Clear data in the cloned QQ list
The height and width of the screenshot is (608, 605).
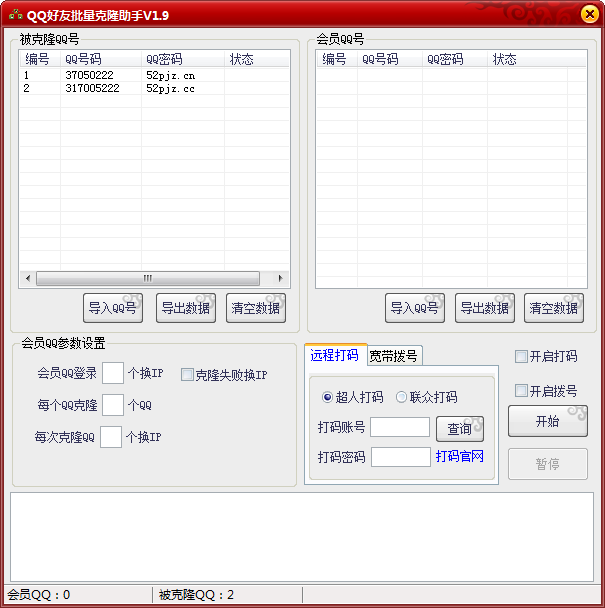[x=256, y=308]
